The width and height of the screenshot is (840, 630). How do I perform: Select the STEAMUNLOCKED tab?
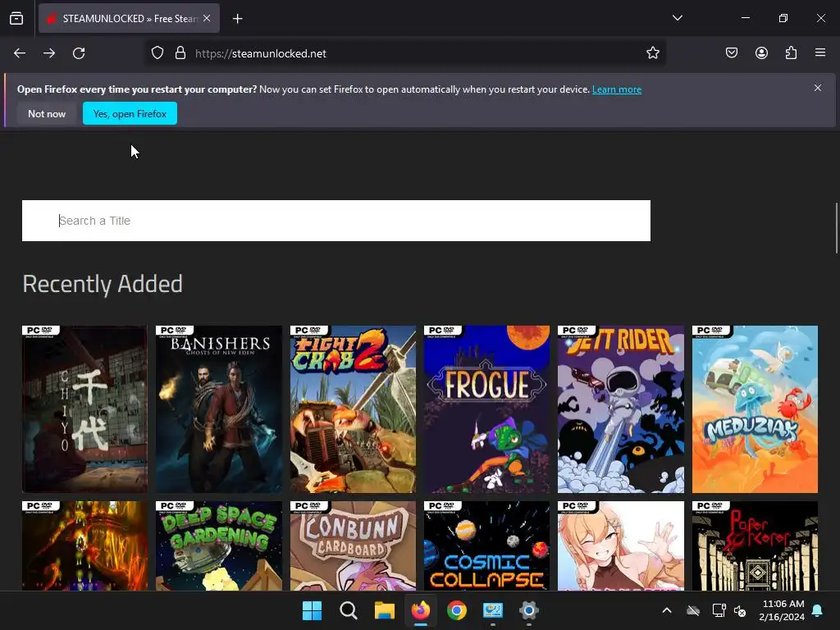[129, 18]
